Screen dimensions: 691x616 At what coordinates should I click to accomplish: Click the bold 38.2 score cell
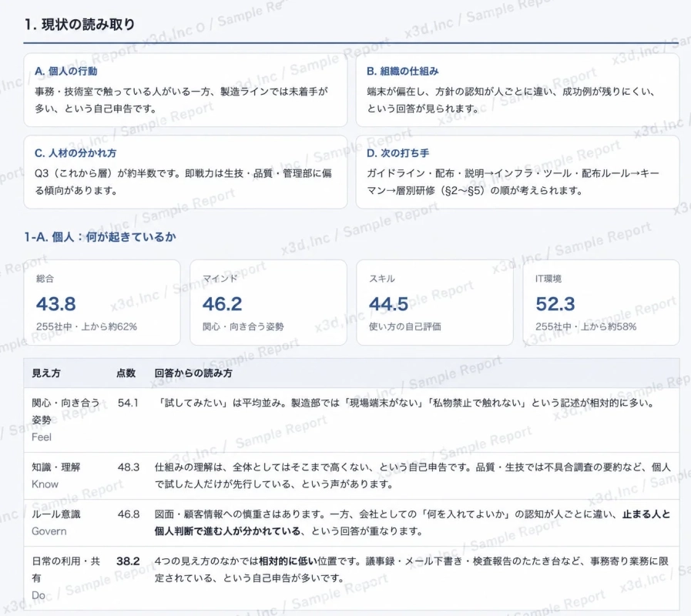click(128, 561)
